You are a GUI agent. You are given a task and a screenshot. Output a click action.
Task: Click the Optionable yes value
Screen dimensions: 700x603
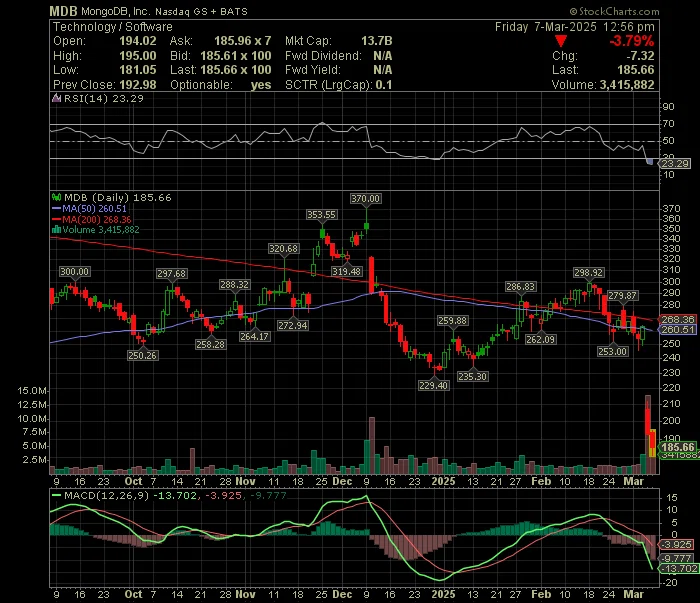point(261,85)
